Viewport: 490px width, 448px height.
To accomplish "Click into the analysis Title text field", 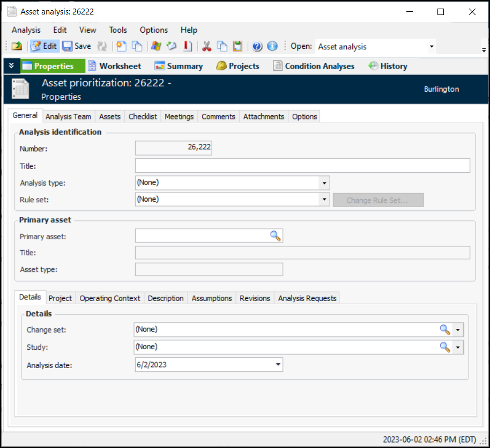I will pyautogui.click(x=302, y=166).
